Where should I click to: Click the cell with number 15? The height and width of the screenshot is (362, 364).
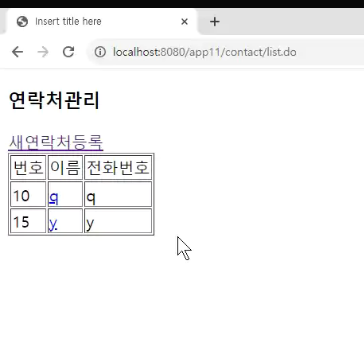[28, 221]
